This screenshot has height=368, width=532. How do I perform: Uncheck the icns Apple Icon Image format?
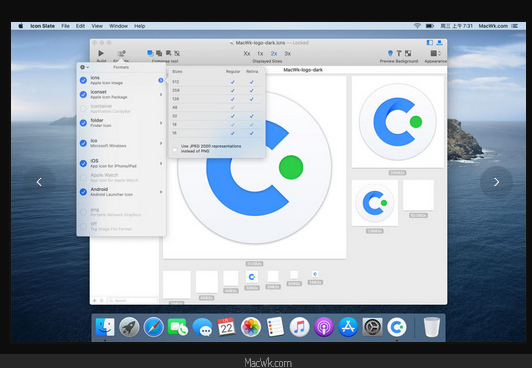pos(83,80)
